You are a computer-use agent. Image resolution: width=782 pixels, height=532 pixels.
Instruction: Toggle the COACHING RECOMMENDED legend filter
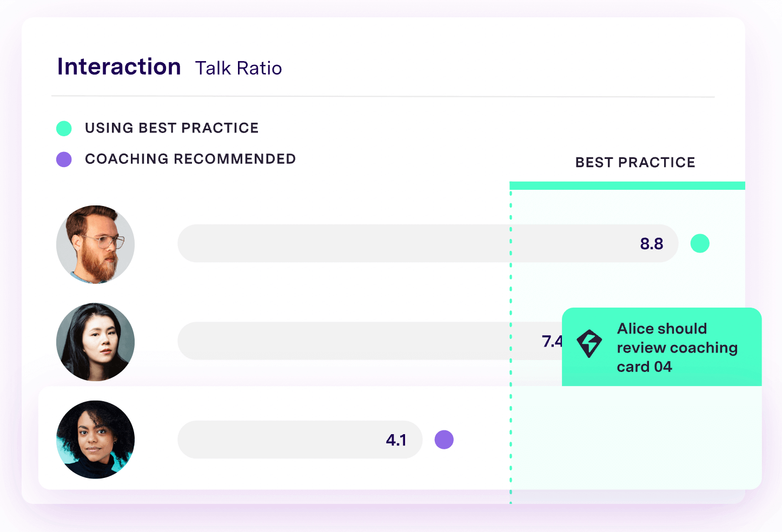coord(190,159)
